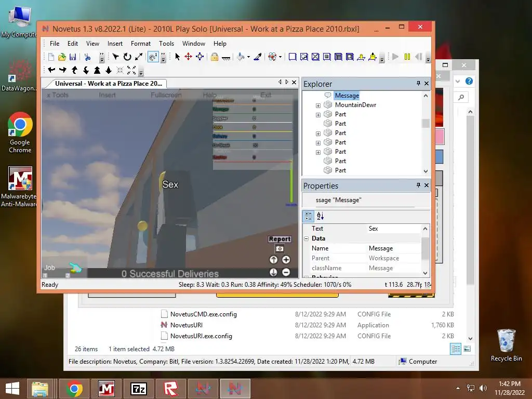
Task: Click the camera pan left arrow icon
Action: pyautogui.click(x=51, y=70)
